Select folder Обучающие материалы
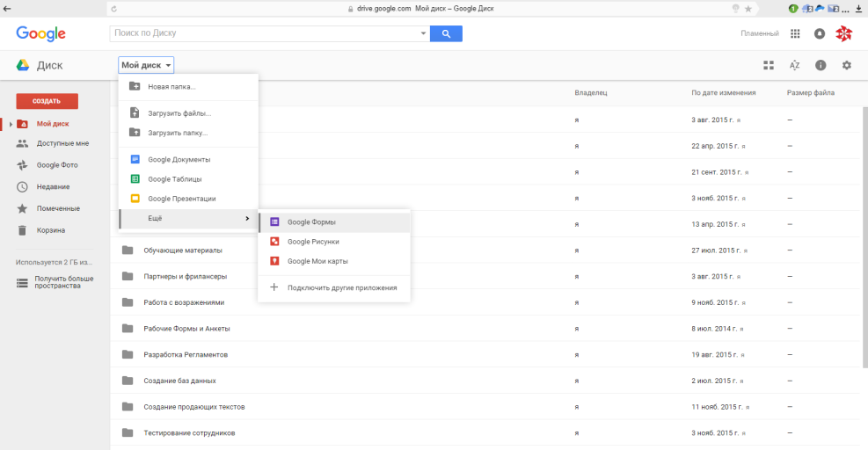 [183, 250]
